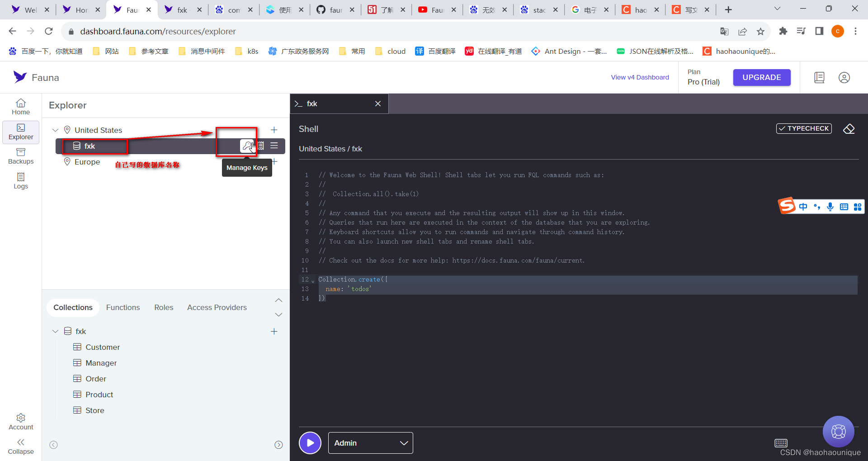
Task: Select the Europe region
Action: click(87, 162)
